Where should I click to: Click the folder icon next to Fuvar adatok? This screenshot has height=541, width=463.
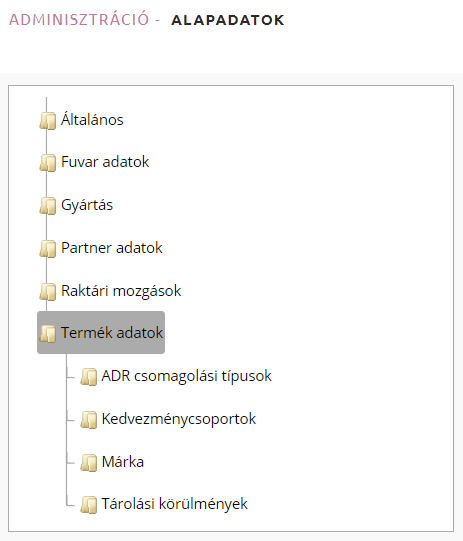point(48,163)
